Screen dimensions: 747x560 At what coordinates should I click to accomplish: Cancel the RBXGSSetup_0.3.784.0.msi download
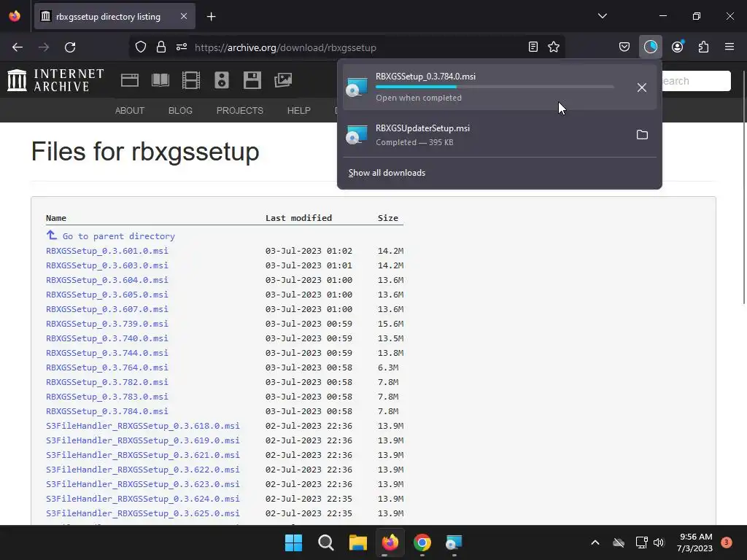tap(642, 87)
